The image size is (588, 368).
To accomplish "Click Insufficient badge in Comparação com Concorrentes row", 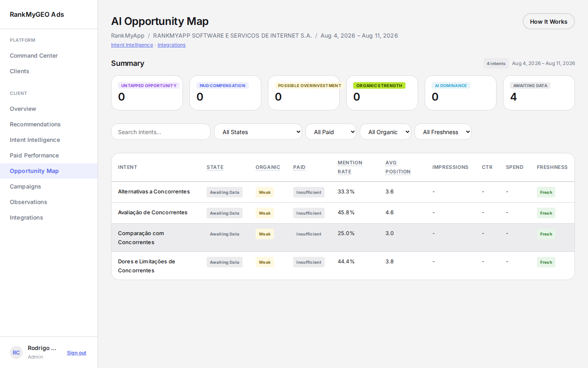I will (309, 234).
